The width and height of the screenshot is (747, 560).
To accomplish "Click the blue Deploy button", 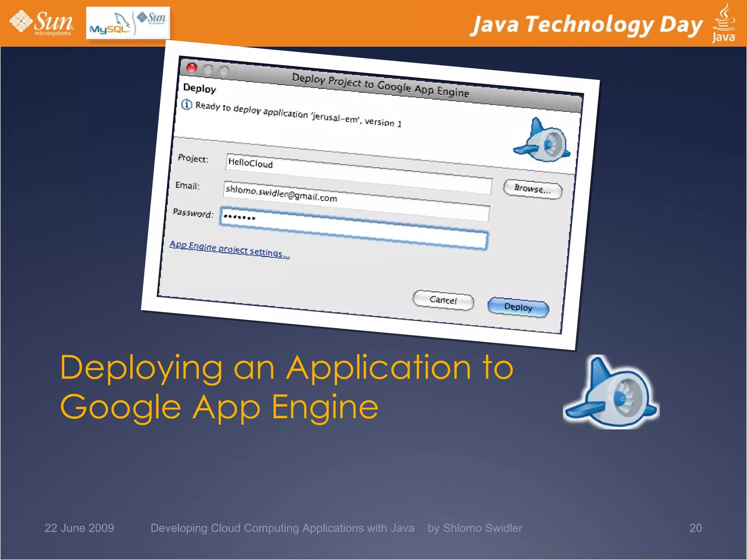I will pyautogui.click(x=518, y=307).
